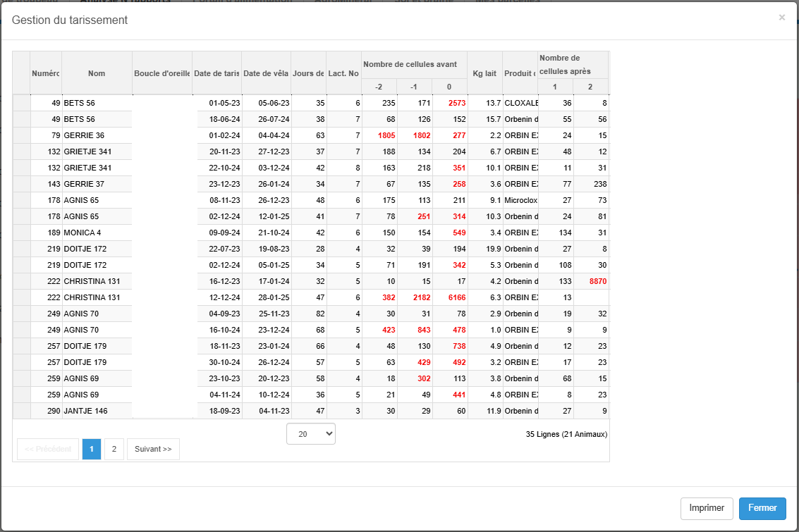Click dry-off date 01-05-23
The height and width of the screenshot is (532, 799).
point(224,103)
